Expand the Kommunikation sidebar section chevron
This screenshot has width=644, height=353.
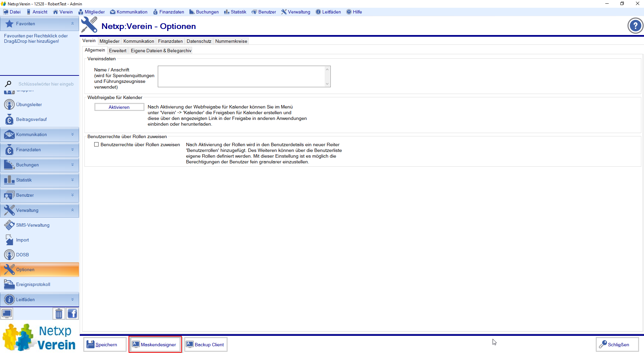72,134
